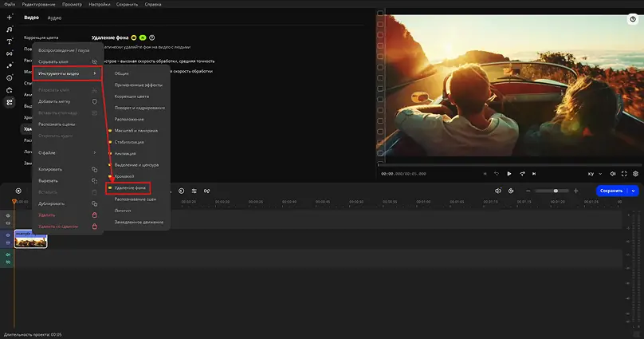Click the audio voice icon above timeline ruler
The height and width of the screenshot is (339, 644).
click(x=498, y=191)
